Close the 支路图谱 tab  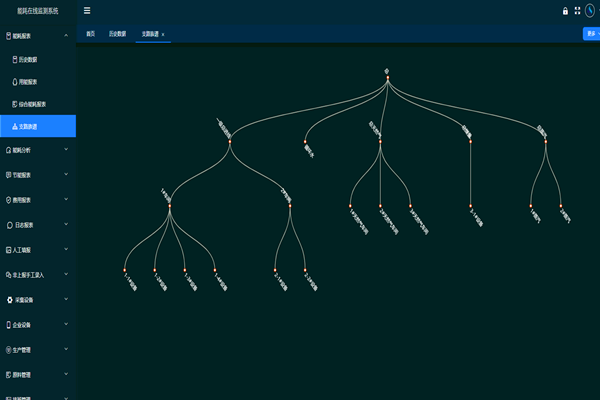(163, 33)
